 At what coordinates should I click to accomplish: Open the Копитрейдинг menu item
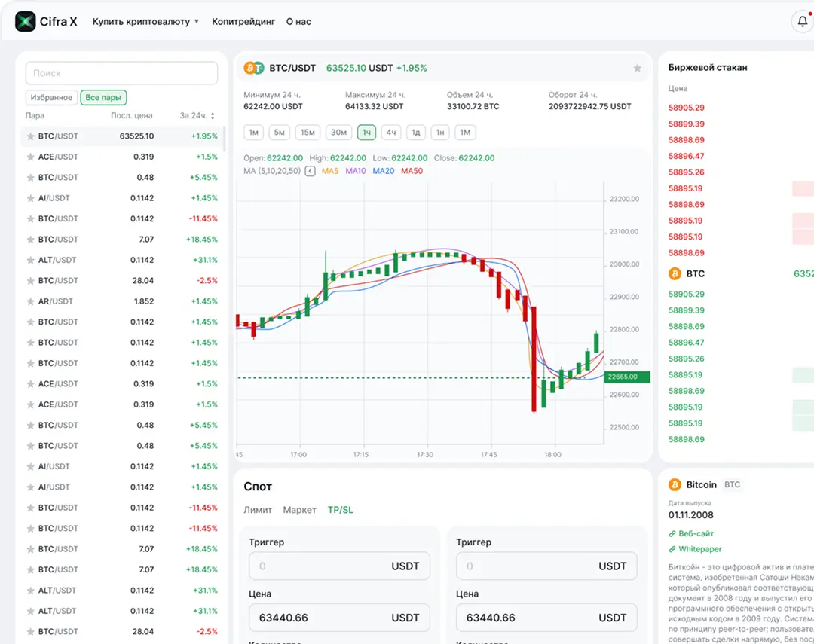243,22
